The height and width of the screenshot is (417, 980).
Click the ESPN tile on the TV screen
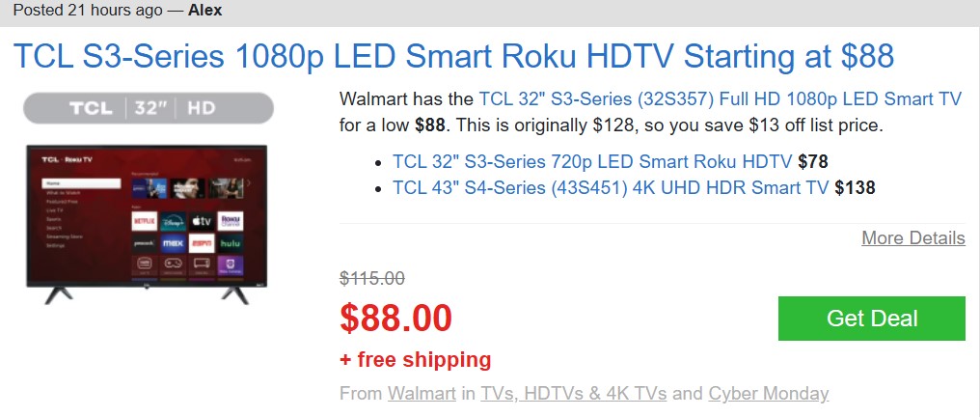click(202, 242)
